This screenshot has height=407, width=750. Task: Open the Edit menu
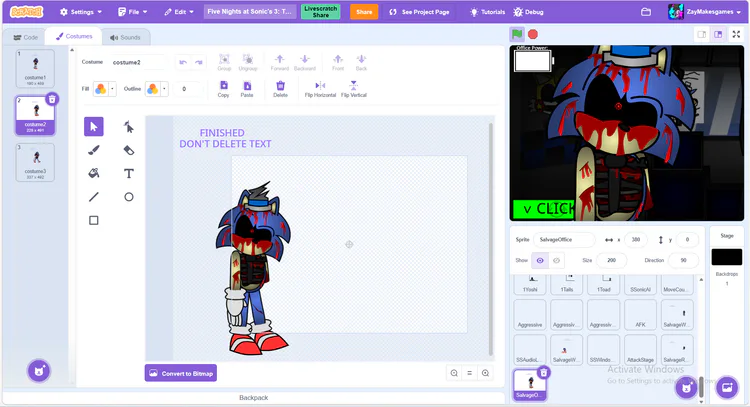(x=179, y=12)
